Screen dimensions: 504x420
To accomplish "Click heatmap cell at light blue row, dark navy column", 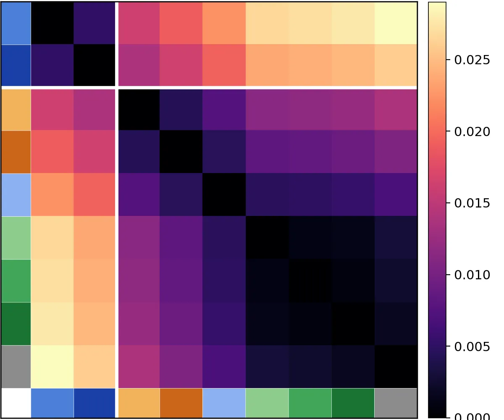I will tap(94, 195).
